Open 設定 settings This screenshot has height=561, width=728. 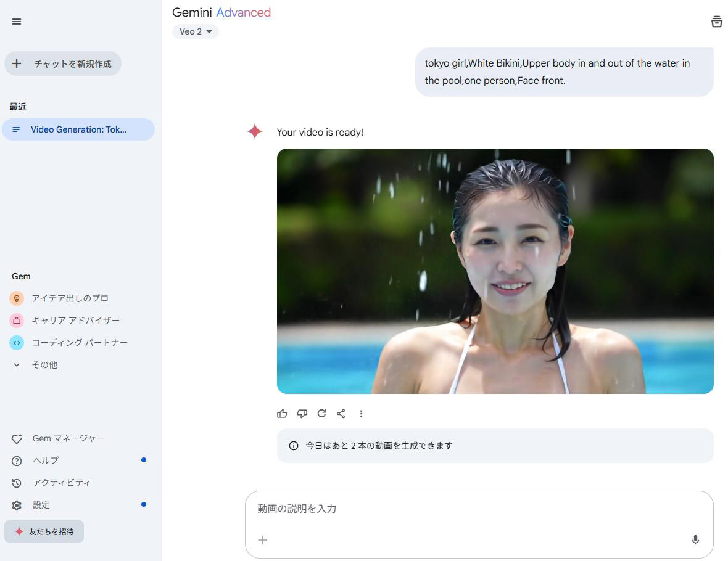tap(41, 505)
